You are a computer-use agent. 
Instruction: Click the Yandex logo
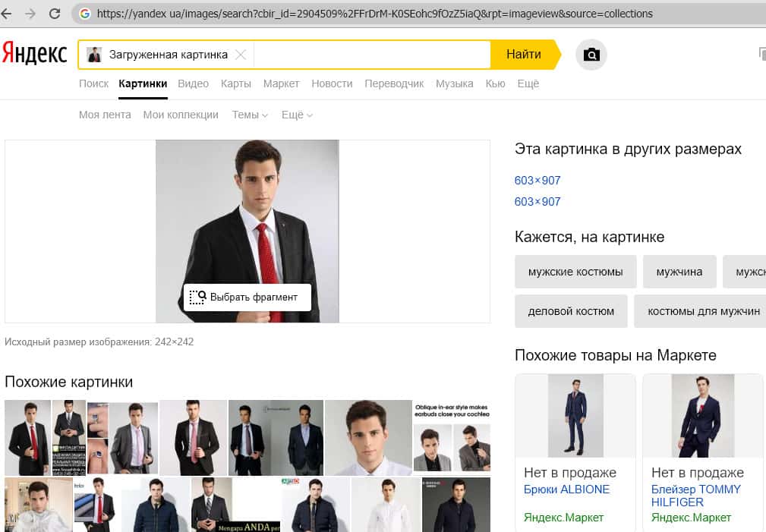pos(35,54)
